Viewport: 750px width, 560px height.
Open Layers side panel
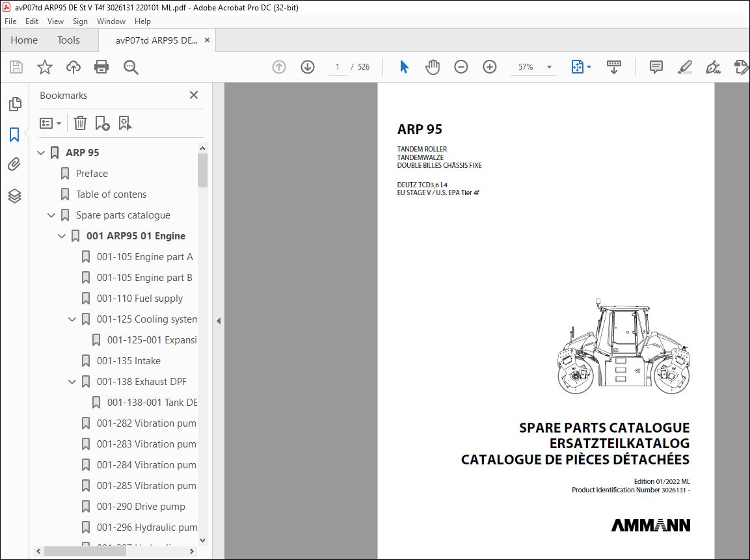[x=14, y=196]
